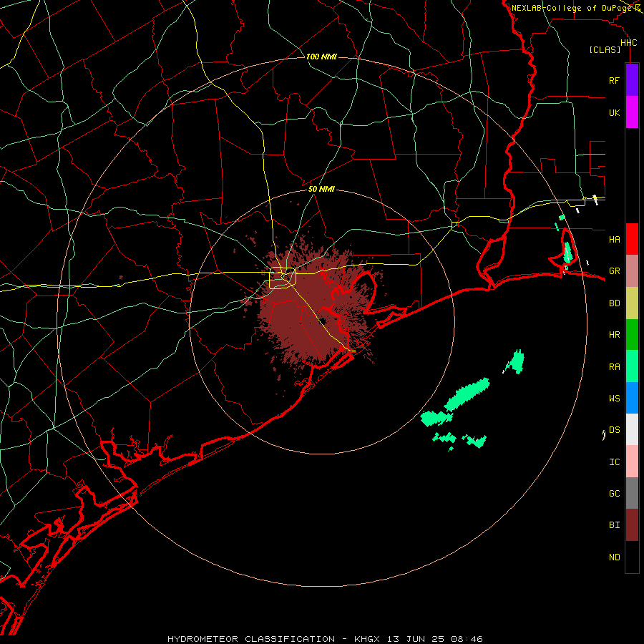Click the HA legend label

tap(614, 239)
